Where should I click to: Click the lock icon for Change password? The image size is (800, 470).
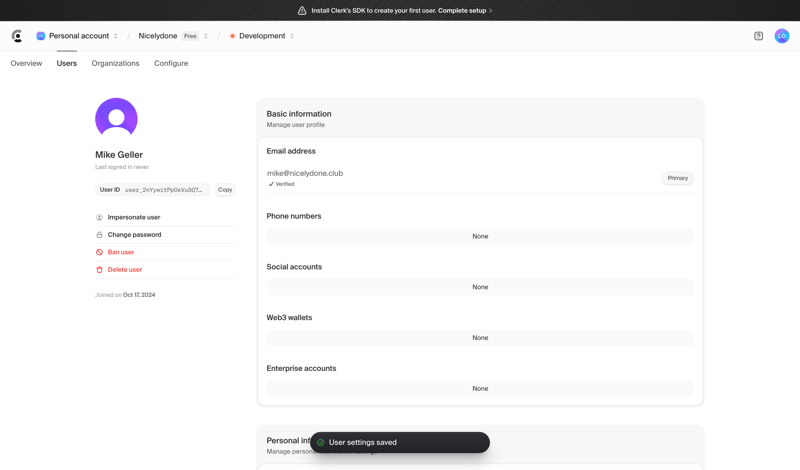99,235
